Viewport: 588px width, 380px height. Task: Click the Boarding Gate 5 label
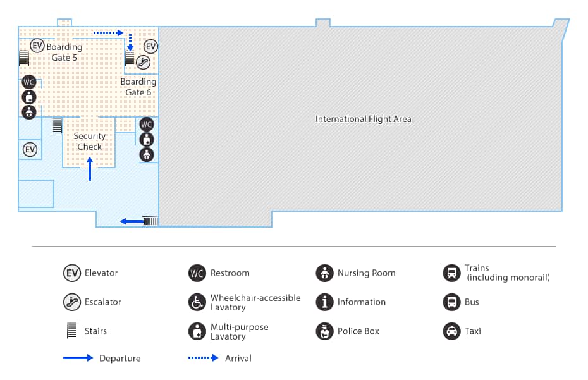tap(64, 52)
